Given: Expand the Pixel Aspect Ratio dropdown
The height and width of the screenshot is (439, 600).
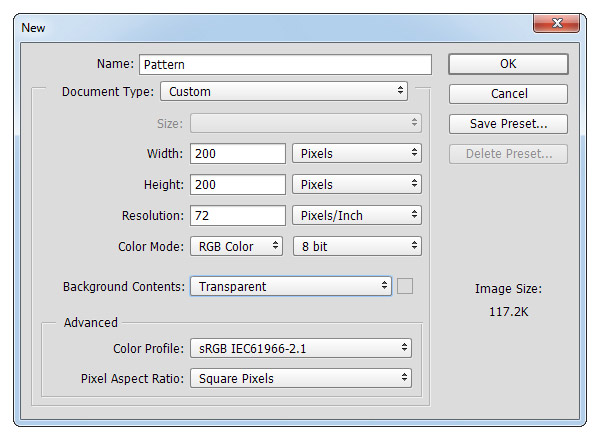Looking at the screenshot, I should 301,379.
